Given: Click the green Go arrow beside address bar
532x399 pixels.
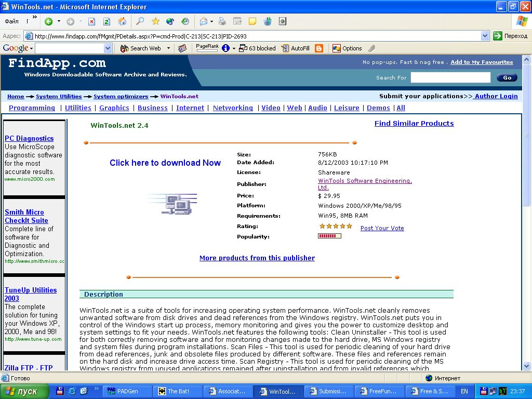Looking at the screenshot, I should coord(497,36).
